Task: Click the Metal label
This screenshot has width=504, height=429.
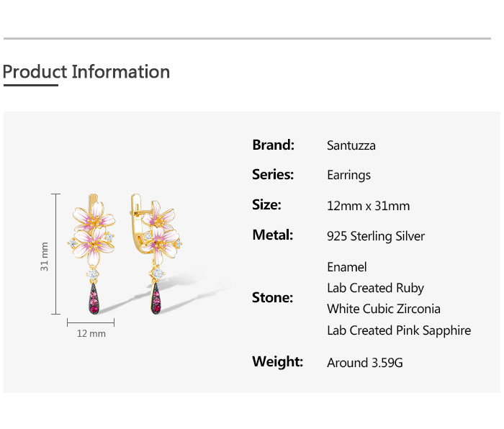Action: click(x=273, y=235)
